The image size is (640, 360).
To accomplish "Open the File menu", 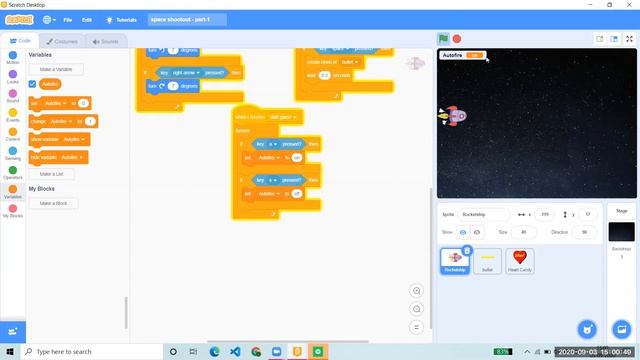I will [x=68, y=20].
